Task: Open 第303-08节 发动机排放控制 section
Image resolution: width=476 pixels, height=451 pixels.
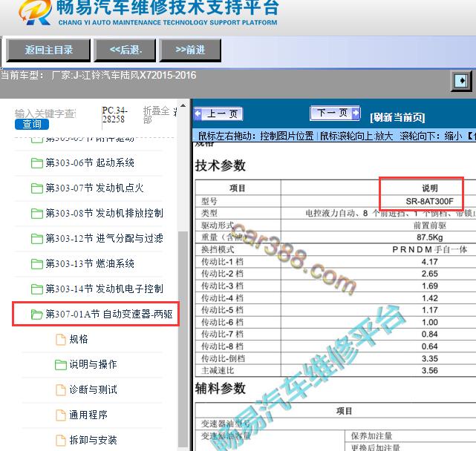Action: click(104, 214)
